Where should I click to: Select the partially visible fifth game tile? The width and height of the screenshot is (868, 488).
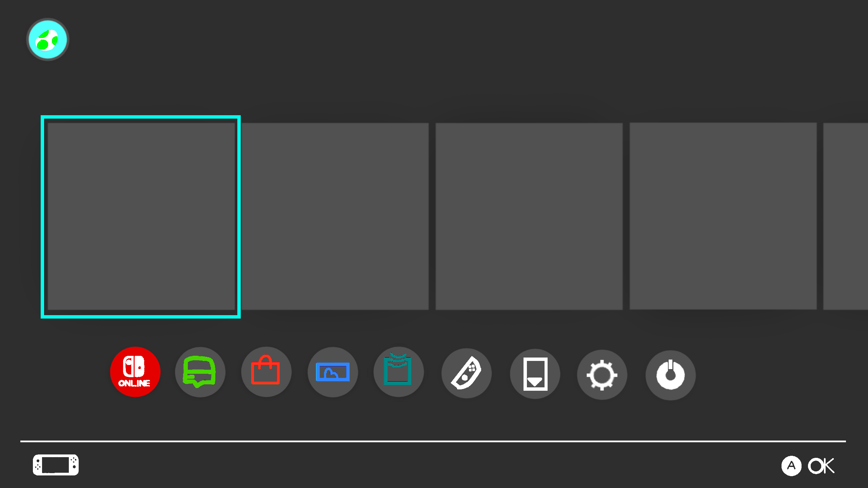pyautogui.click(x=846, y=216)
